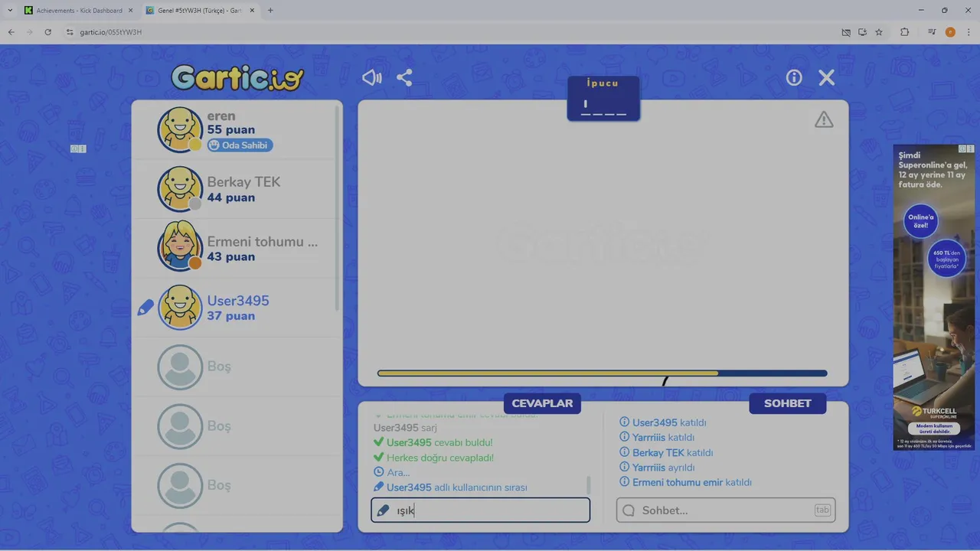This screenshot has width=980, height=551.
Task: Open the Turkcell Superonline ad banner
Action: click(x=934, y=297)
